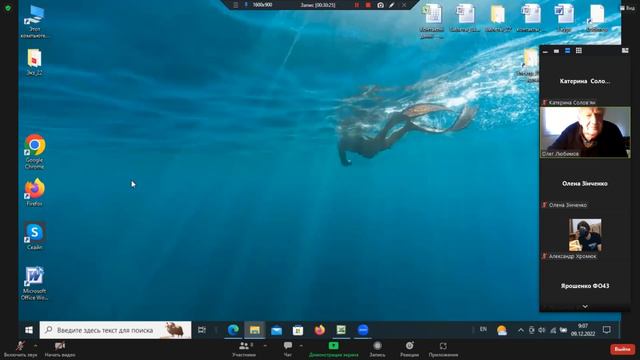Click the Windows search input field
The width and height of the screenshot is (640, 360).
pos(116,330)
